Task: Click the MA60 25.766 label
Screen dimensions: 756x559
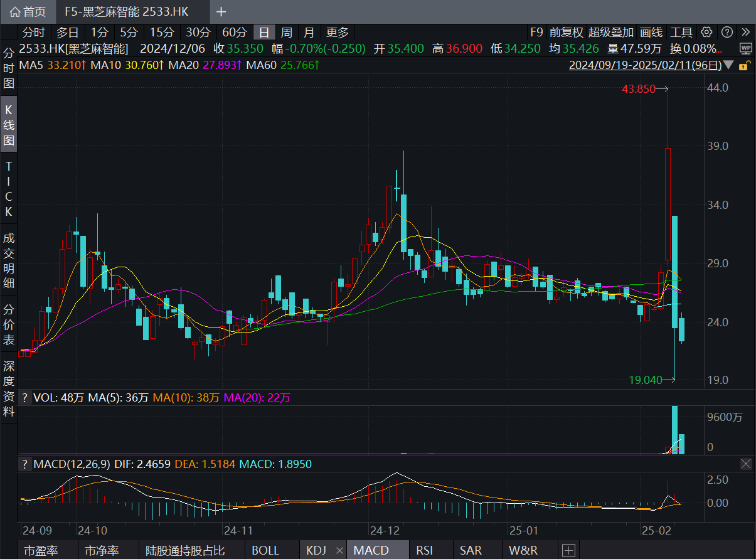Action: click(x=283, y=65)
